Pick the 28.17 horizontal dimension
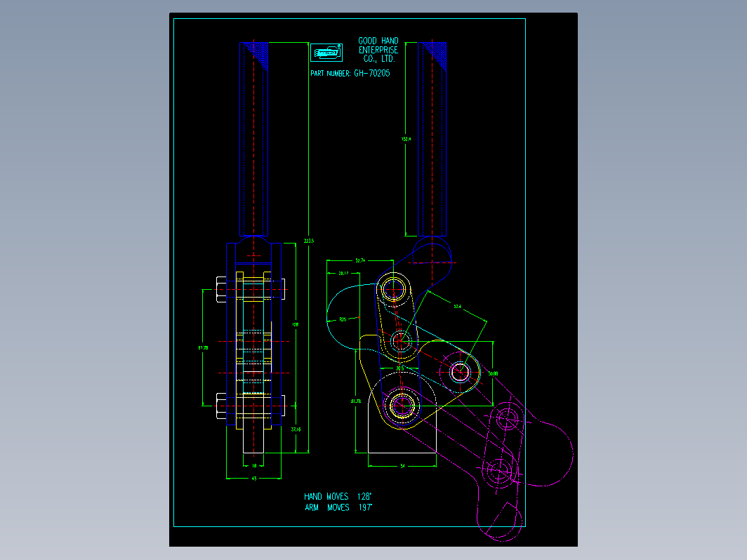The width and height of the screenshot is (747, 560). [343, 274]
